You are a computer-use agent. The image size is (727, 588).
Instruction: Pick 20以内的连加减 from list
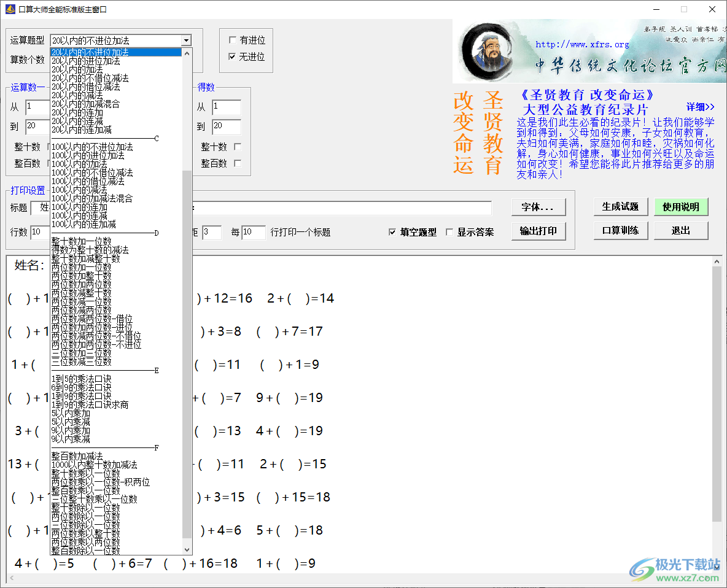[x=116, y=130]
